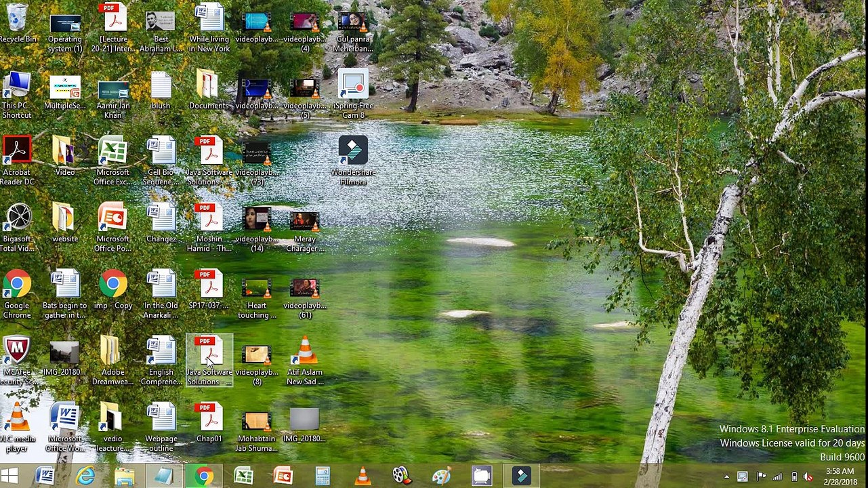Select the Atif Aslam New Sad shortcut
868x488 pixels.
(x=305, y=361)
